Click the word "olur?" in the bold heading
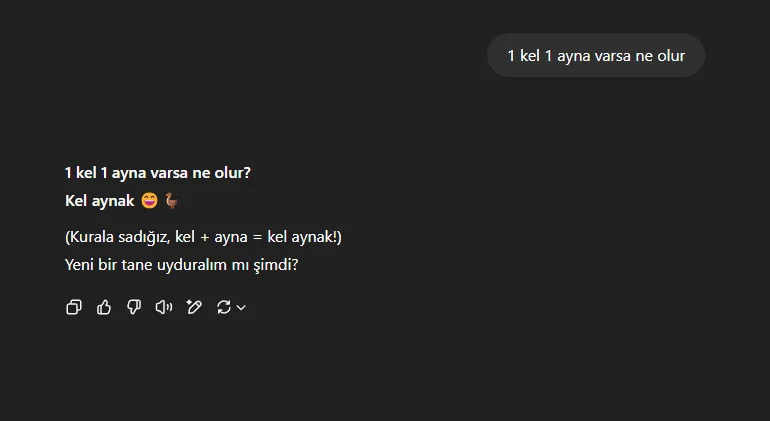Viewport: 770px width, 421px height. pyautogui.click(x=232, y=173)
